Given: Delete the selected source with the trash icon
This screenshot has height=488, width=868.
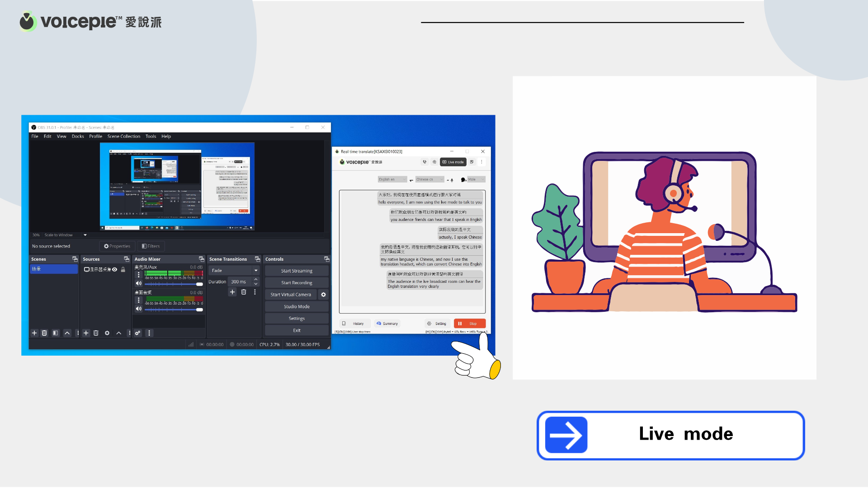Looking at the screenshot, I should coord(96,333).
